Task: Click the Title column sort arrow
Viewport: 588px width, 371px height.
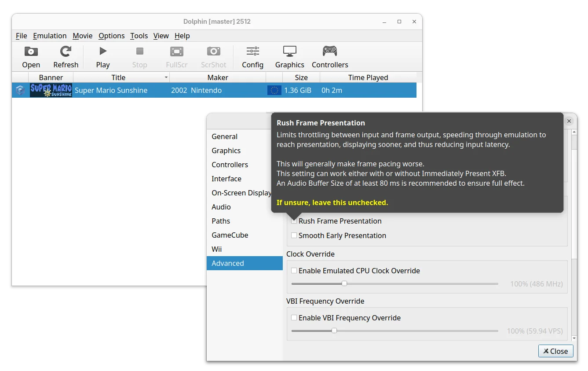Action: click(166, 77)
